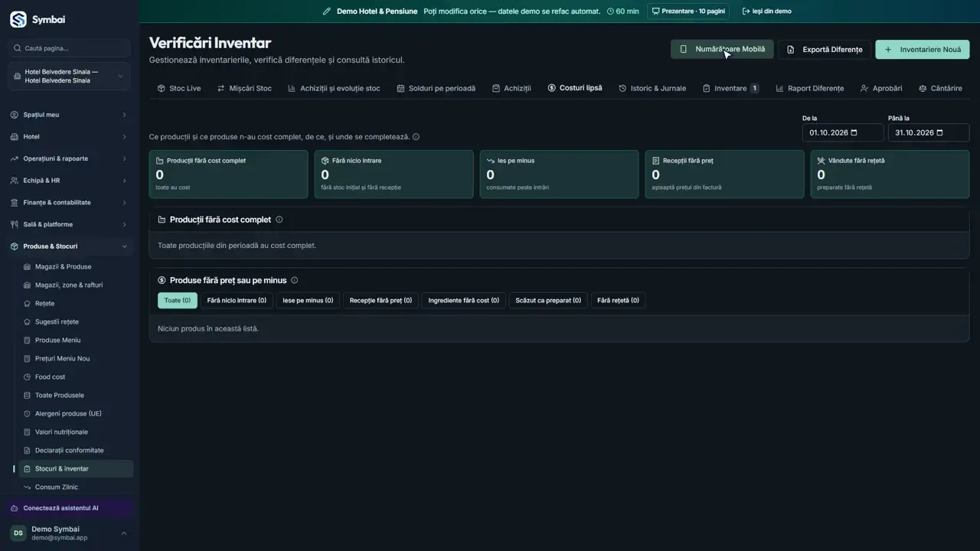Viewport: 980px width, 551px height.
Task: Collapse the Produse & Stocuri section
Action: (x=69, y=246)
